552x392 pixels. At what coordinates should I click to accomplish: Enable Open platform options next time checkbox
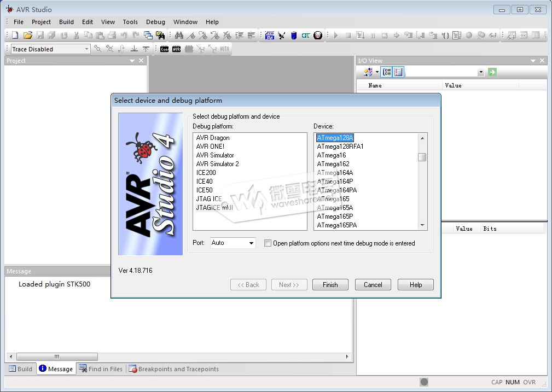click(268, 243)
